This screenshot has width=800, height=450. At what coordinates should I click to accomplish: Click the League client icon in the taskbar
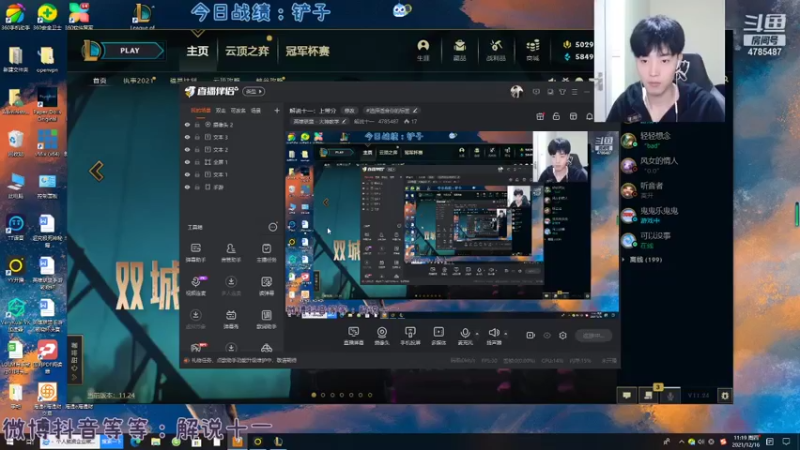279,441
